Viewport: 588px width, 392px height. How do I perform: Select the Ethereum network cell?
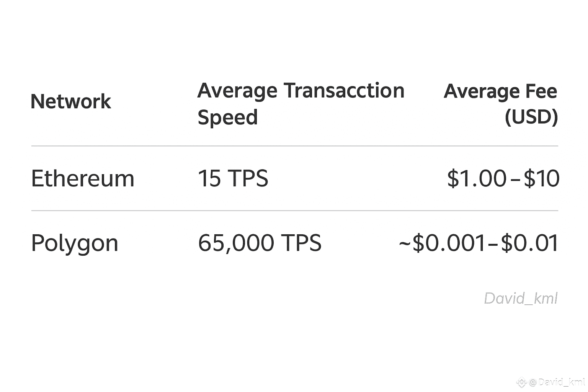[x=83, y=178]
